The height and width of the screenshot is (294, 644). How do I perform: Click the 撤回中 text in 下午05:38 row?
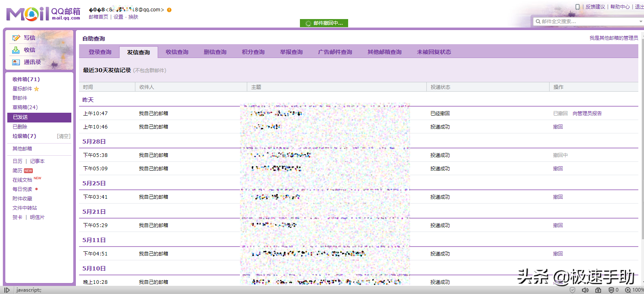click(561, 155)
